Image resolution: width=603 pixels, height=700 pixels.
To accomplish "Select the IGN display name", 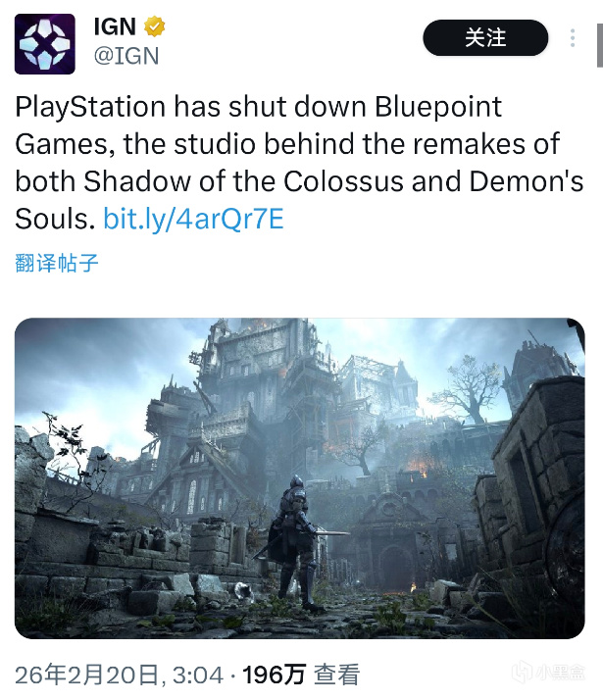I will click(115, 26).
